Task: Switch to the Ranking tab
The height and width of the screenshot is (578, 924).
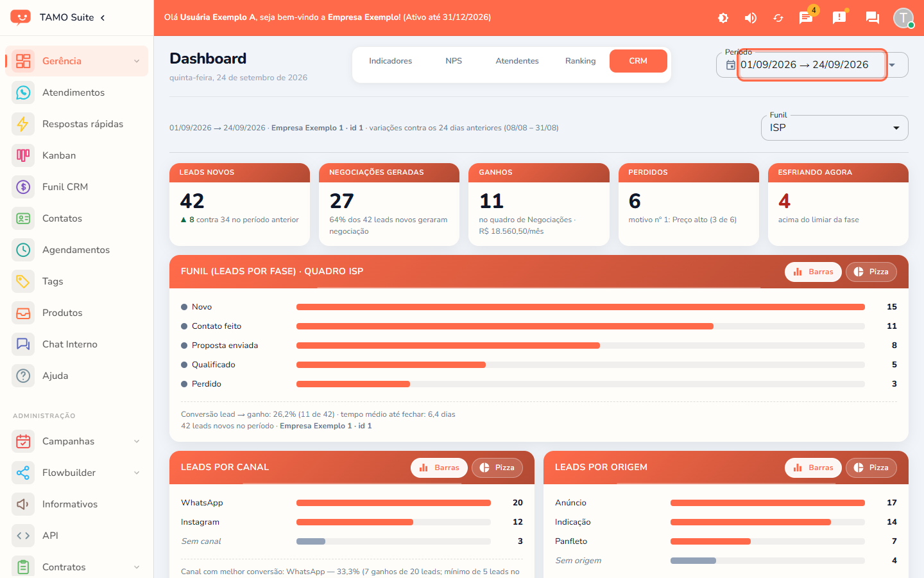Action: 581,61
